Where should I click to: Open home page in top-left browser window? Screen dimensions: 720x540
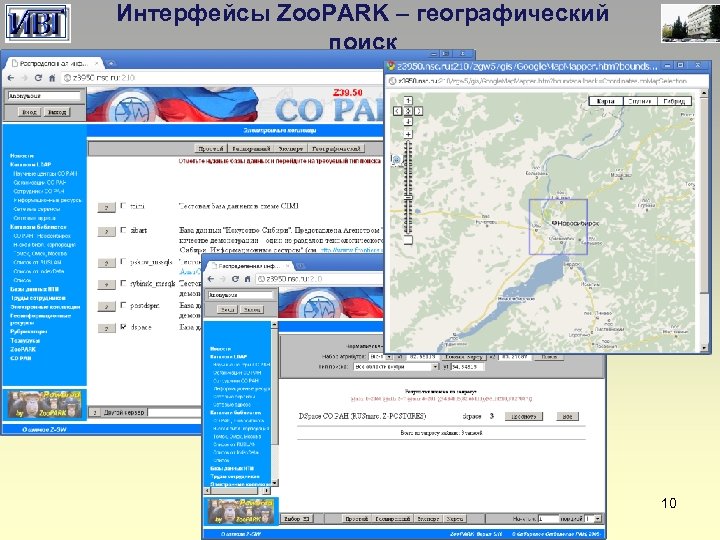point(52,78)
